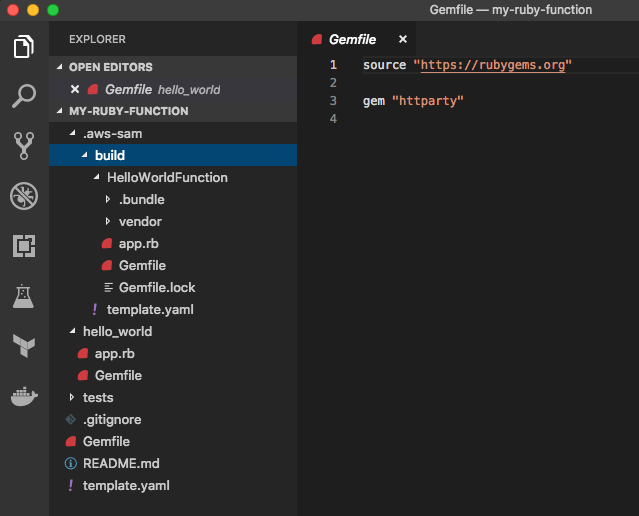Click line number 4 in gutter
The height and width of the screenshot is (516, 639).
click(x=333, y=119)
